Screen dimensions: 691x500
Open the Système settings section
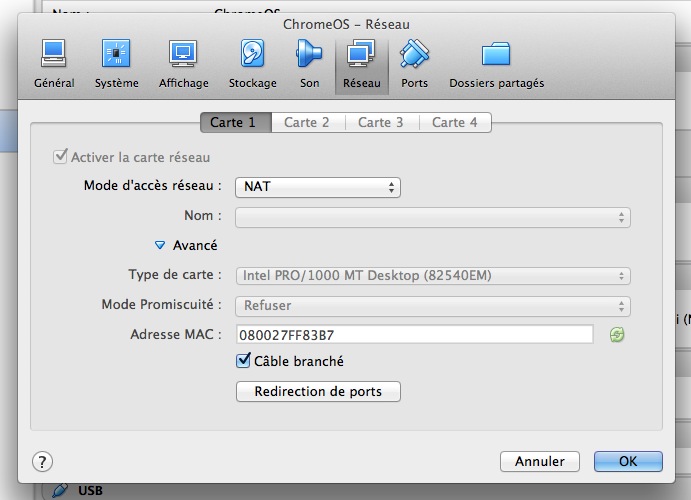pos(117,62)
